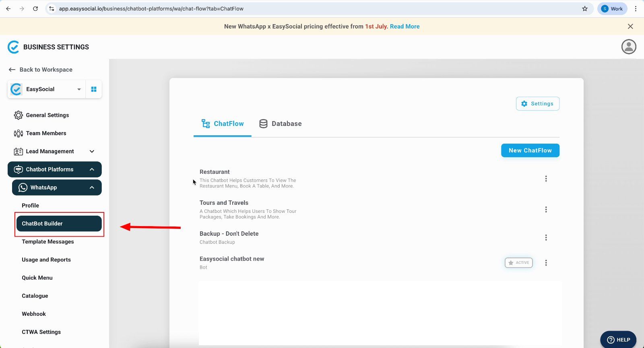Viewport: 644px width, 348px height.
Task: Open the Backup - Don't Delete chatflow
Action: click(229, 234)
